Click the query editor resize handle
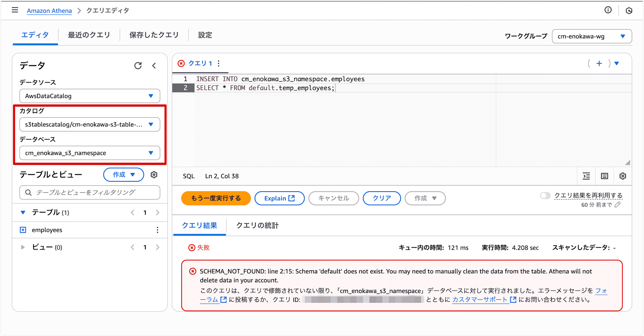The width and height of the screenshot is (644, 336). coord(628,163)
